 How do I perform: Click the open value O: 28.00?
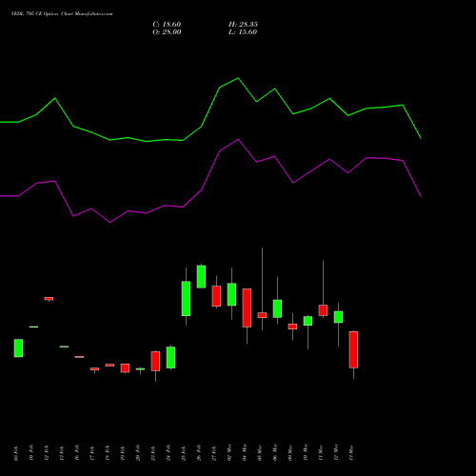(167, 32)
